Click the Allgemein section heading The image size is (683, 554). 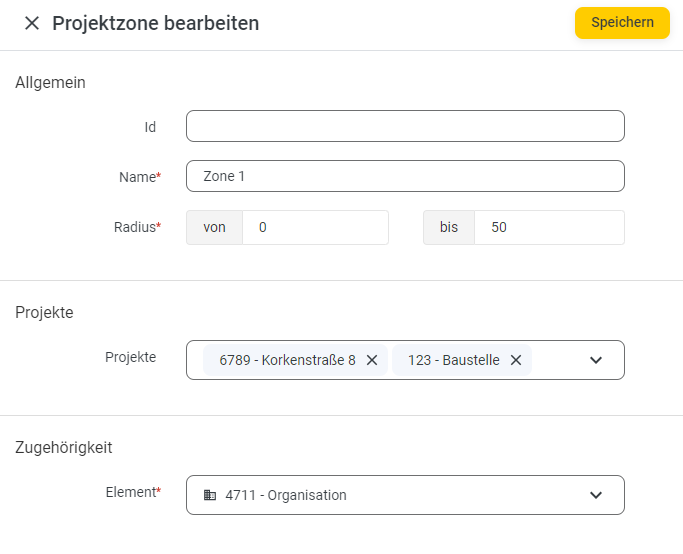point(50,82)
